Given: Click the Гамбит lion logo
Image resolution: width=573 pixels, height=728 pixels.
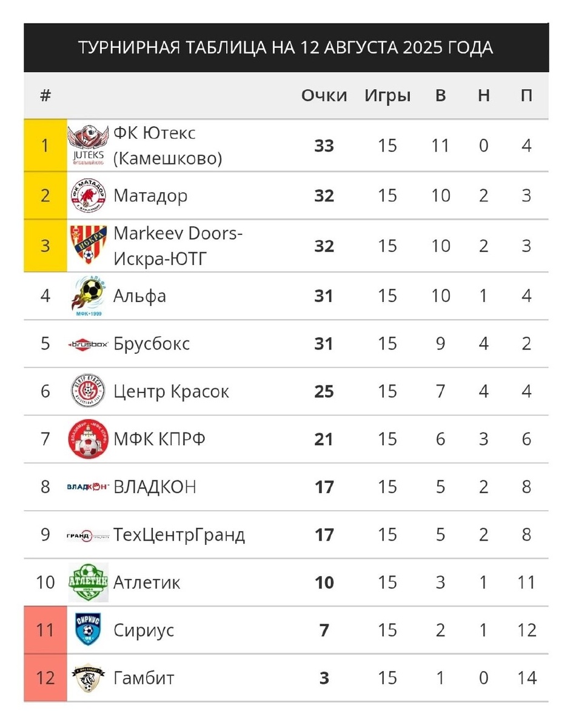Looking at the screenshot, I should (89, 678).
